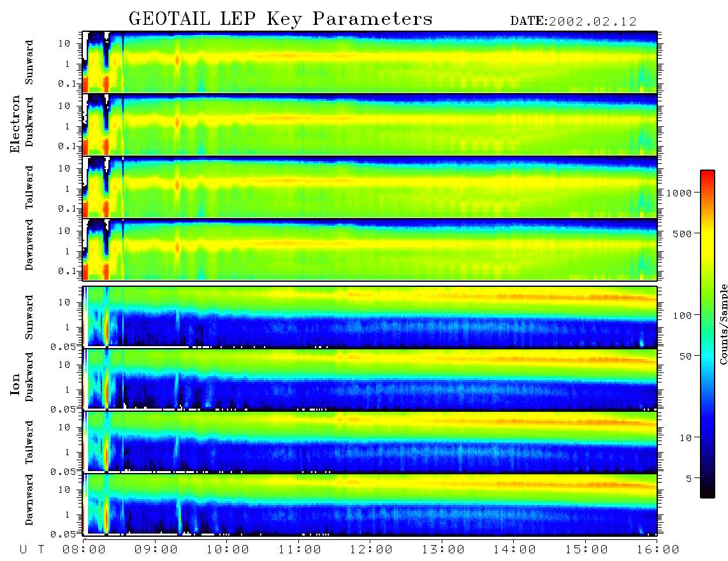Image resolution: width=728 pixels, height=561 pixels.
Task: Click inside the Ion Tailward spectrogram panel
Action: (370, 442)
